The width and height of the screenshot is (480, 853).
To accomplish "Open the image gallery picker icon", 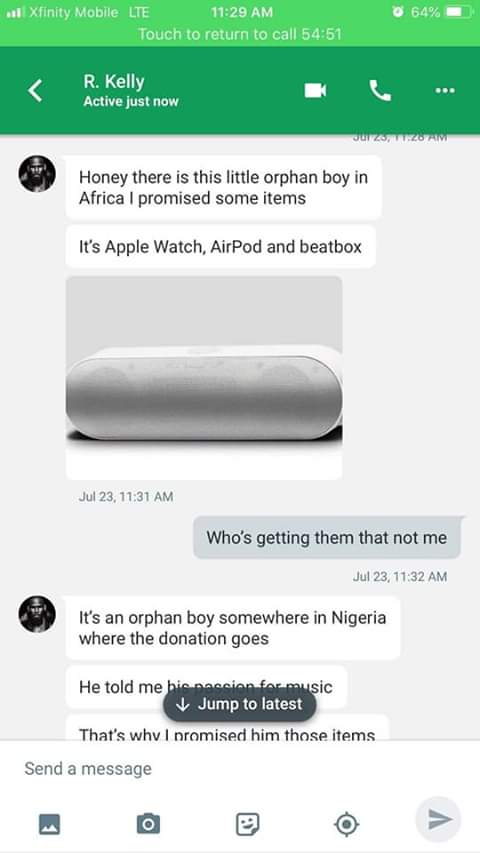I will point(50,824).
